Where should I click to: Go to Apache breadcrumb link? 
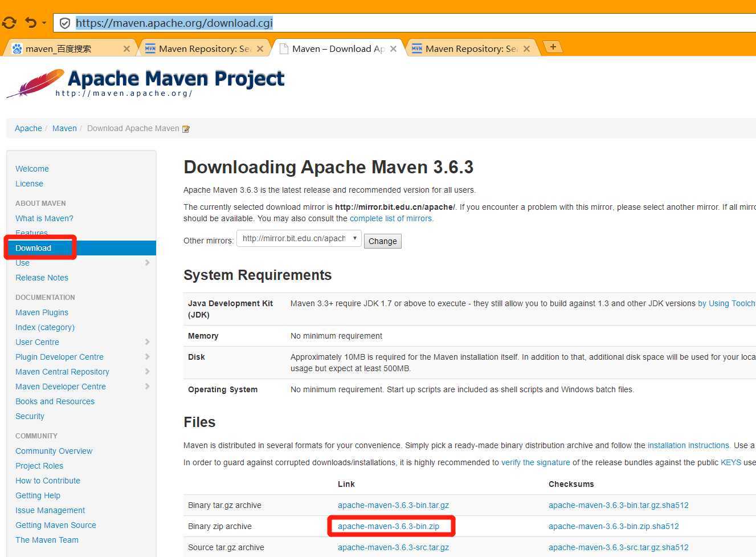28,128
